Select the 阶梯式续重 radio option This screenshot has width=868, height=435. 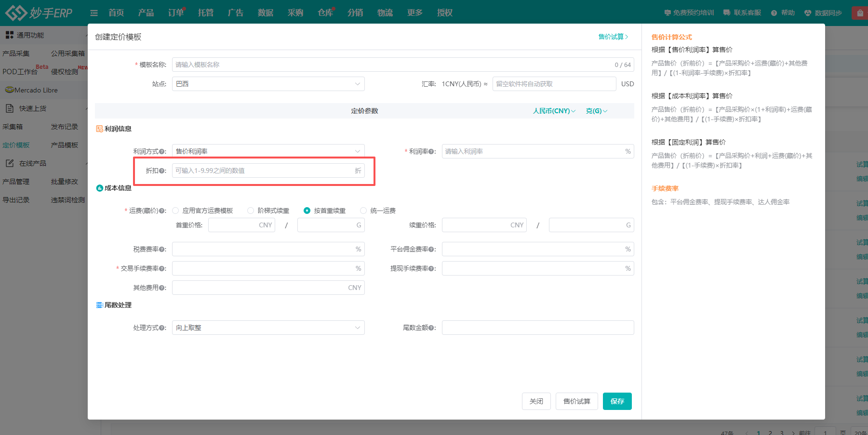pos(251,211)
